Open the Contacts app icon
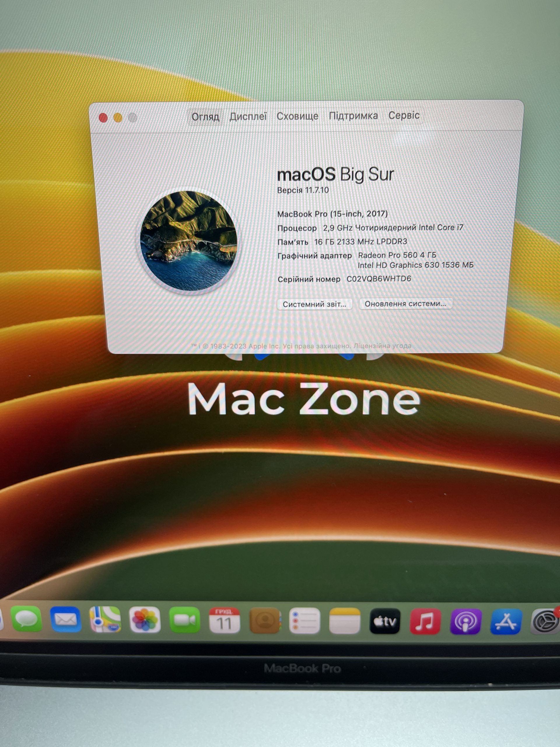Viewport: 560px width, 747px height. (265, 621)
